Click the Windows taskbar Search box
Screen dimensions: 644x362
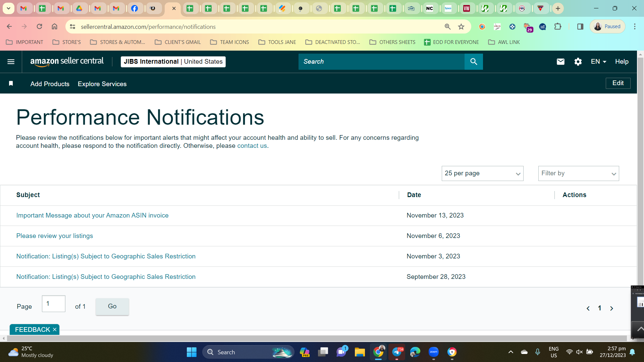point(248,352)
